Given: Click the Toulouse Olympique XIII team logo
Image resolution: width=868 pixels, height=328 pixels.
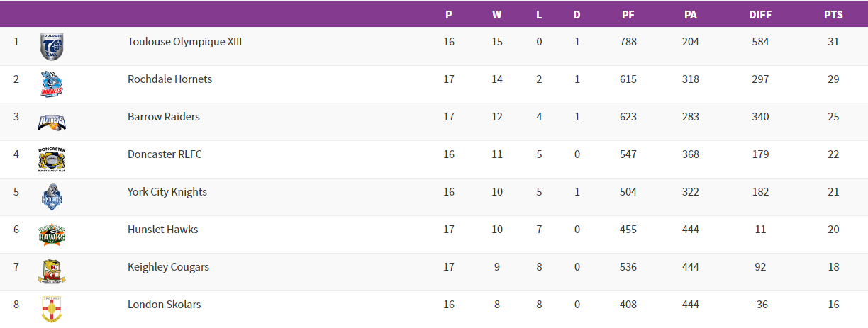Looking at the screenshot, I should 52,47.
